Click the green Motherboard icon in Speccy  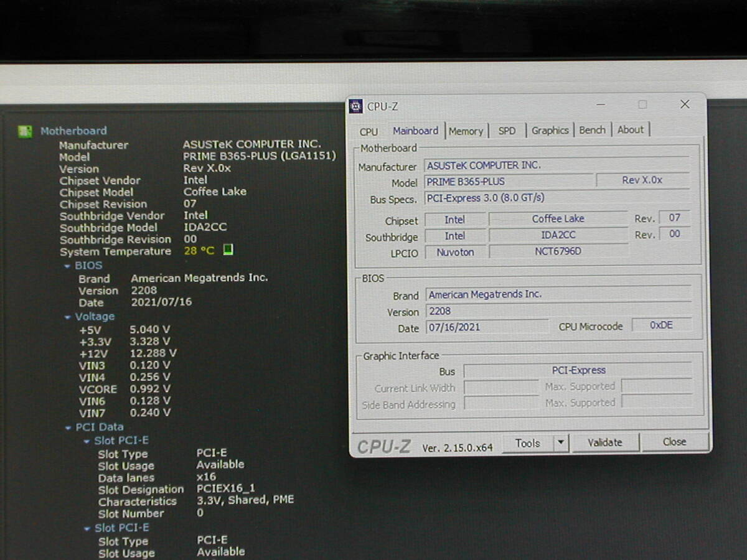[25, 131]
